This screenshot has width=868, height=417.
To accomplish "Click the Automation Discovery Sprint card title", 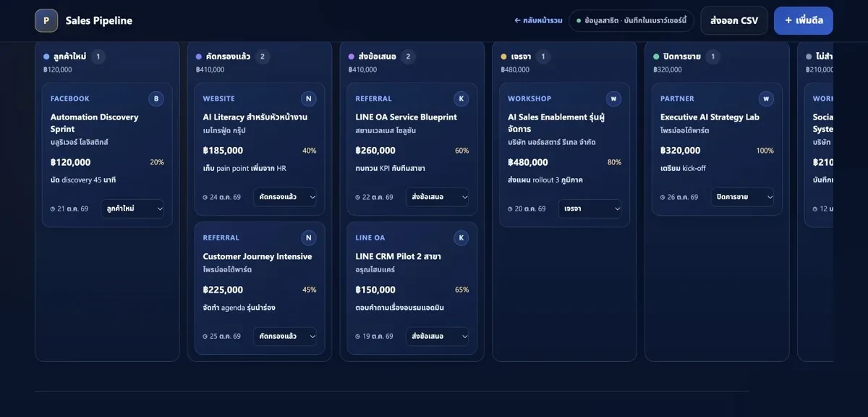I will (95, 123).
